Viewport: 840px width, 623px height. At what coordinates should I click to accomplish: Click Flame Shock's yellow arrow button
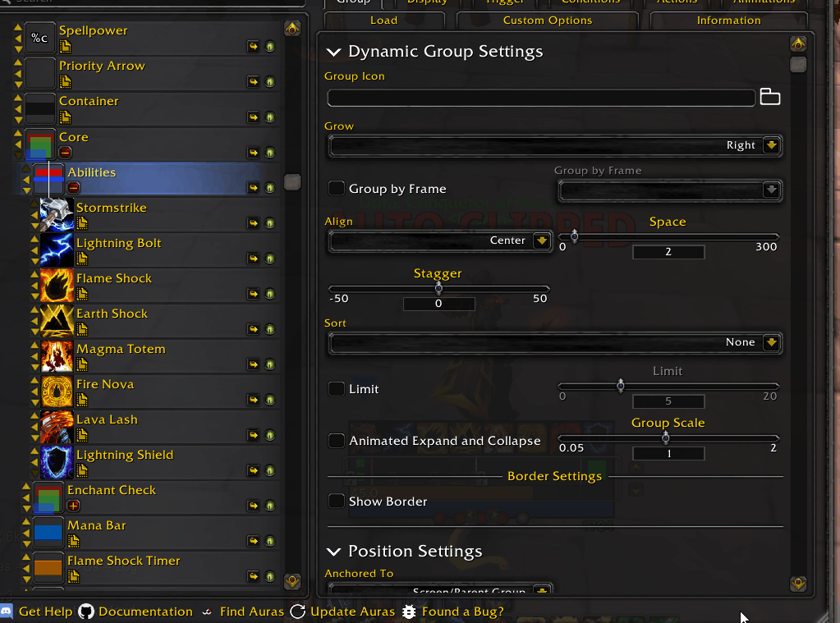coord(254,294)
